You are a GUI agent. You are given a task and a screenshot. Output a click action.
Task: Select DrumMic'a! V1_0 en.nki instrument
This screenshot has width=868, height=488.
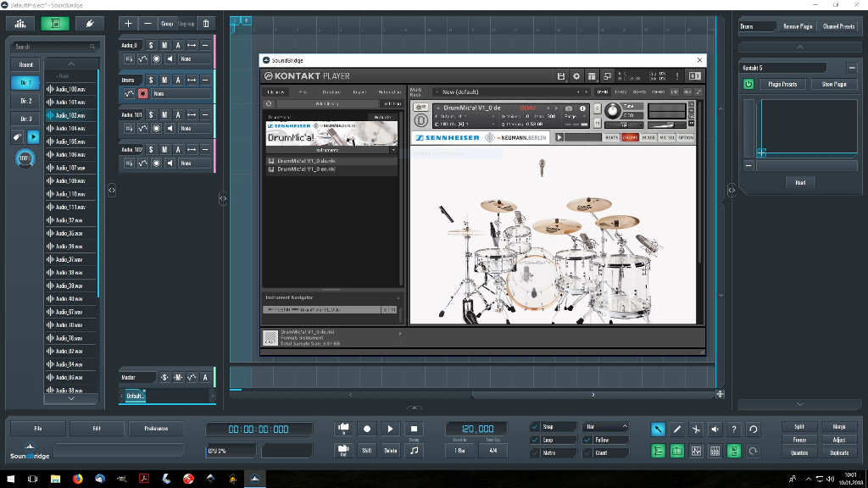point(330,169)
